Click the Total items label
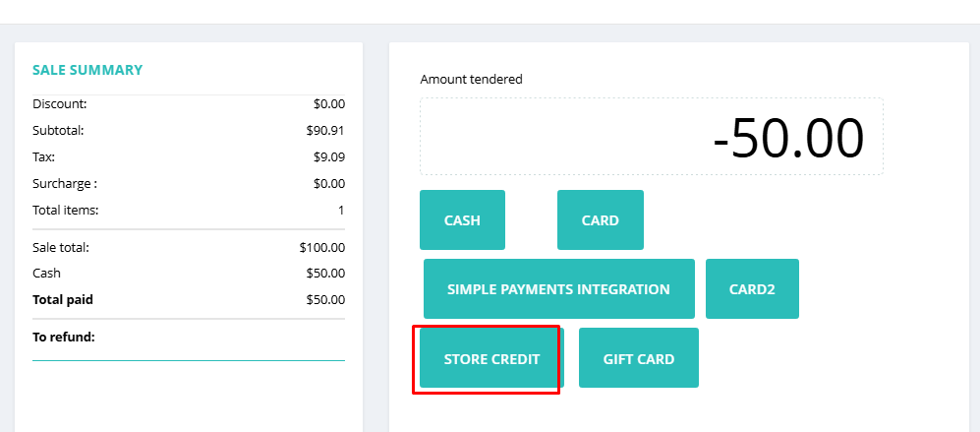 pos(66,211)
